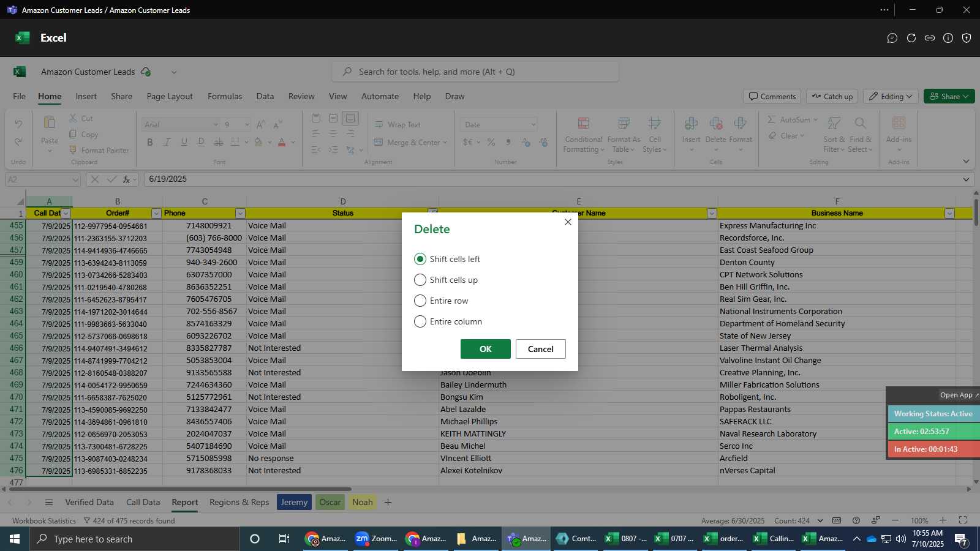Click the AutoSum button

[793, 119]
